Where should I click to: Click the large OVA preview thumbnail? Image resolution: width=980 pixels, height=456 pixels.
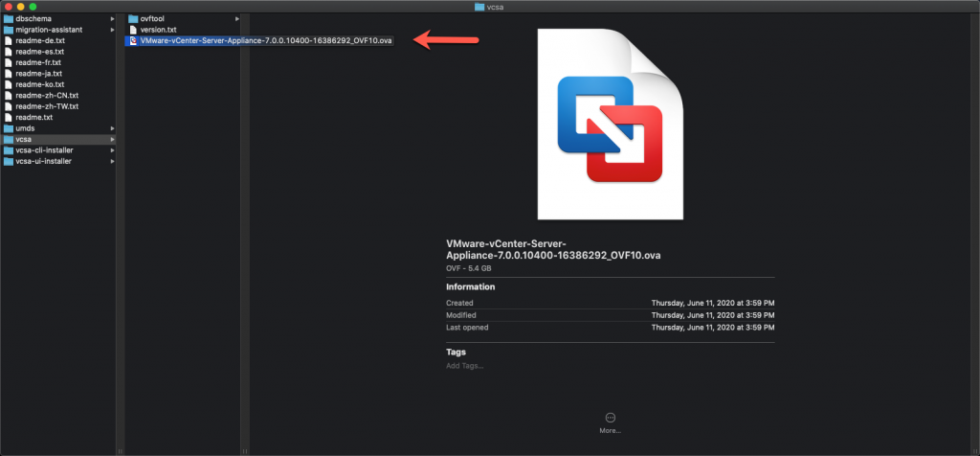point(610,124)
